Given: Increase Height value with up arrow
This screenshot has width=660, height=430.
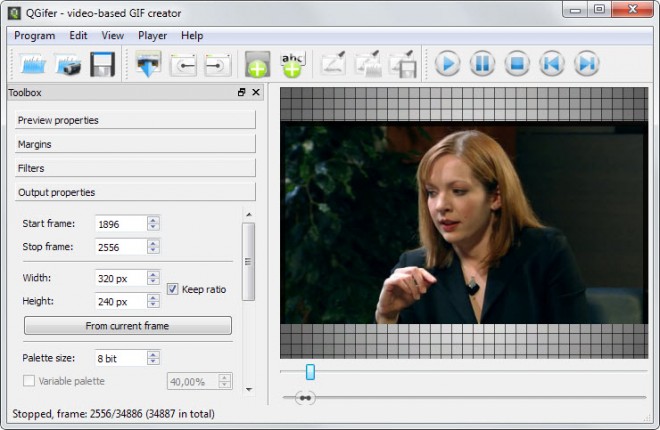Looking at the screenshot, I should coord(153,297).
